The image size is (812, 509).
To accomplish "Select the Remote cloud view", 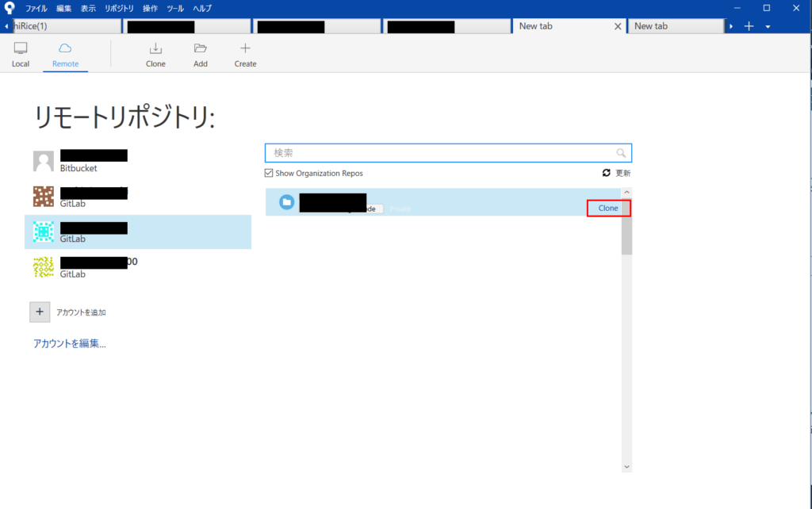I will (x=65, y=55).
